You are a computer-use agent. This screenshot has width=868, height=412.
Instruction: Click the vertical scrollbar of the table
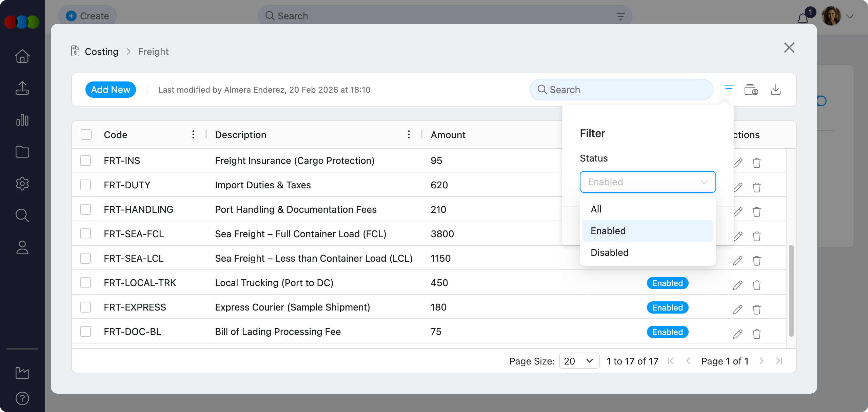click(x=791, y=290)
